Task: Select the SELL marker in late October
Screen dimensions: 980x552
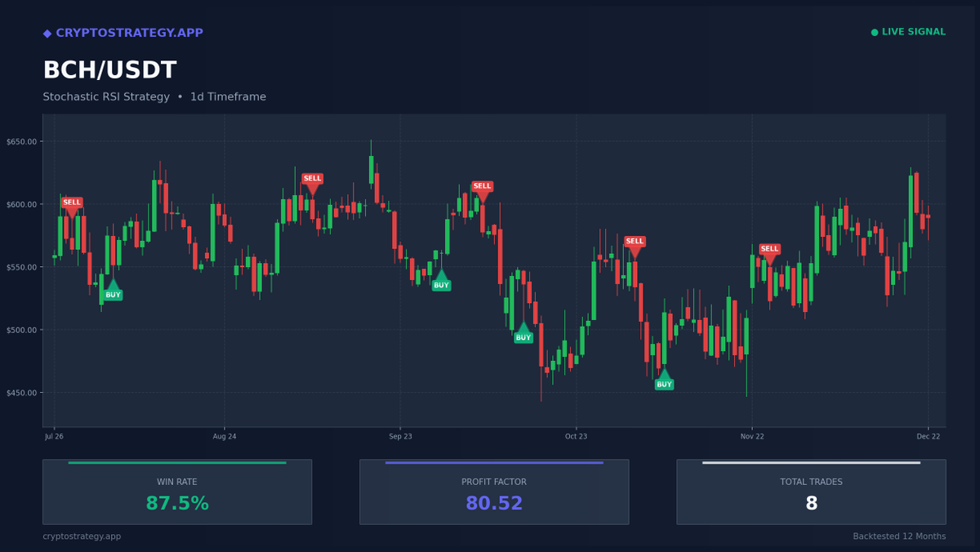Action: click(x=635, y=241)
